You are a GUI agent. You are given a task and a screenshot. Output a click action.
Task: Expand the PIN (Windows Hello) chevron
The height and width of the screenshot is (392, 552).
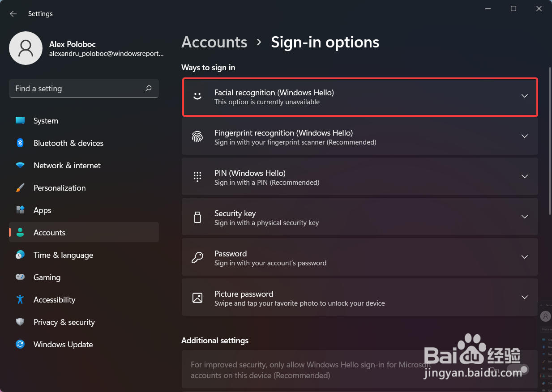pyautogui.click(x=525, y=177)
